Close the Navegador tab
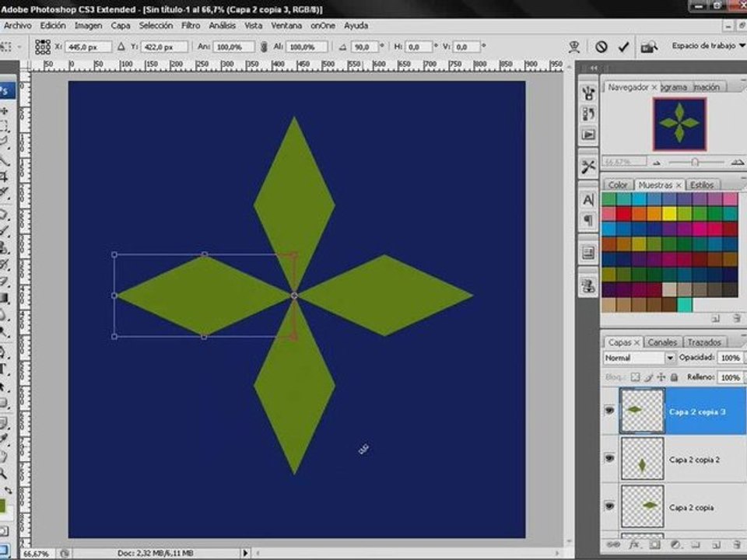 (x=654, y=87)
